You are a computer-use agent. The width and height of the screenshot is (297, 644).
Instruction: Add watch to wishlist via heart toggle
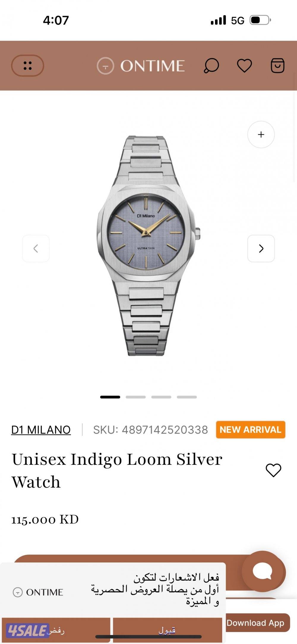(273, 470)
